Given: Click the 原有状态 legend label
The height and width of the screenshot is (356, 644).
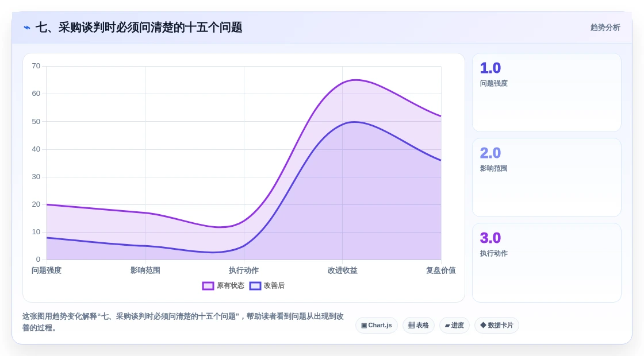Looking at the screenshot, I should pyautogui.click(x=231, y=285).
